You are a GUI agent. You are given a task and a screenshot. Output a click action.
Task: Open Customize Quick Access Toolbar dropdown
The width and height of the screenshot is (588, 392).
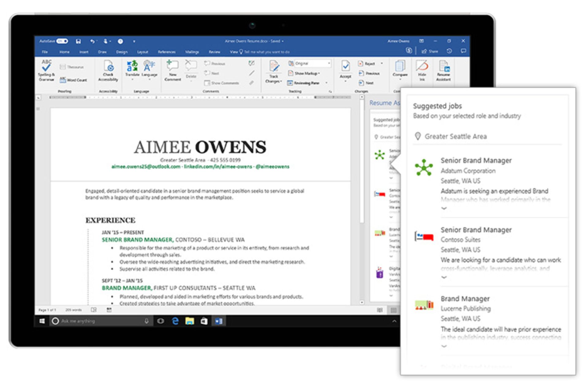coord(134,41)
